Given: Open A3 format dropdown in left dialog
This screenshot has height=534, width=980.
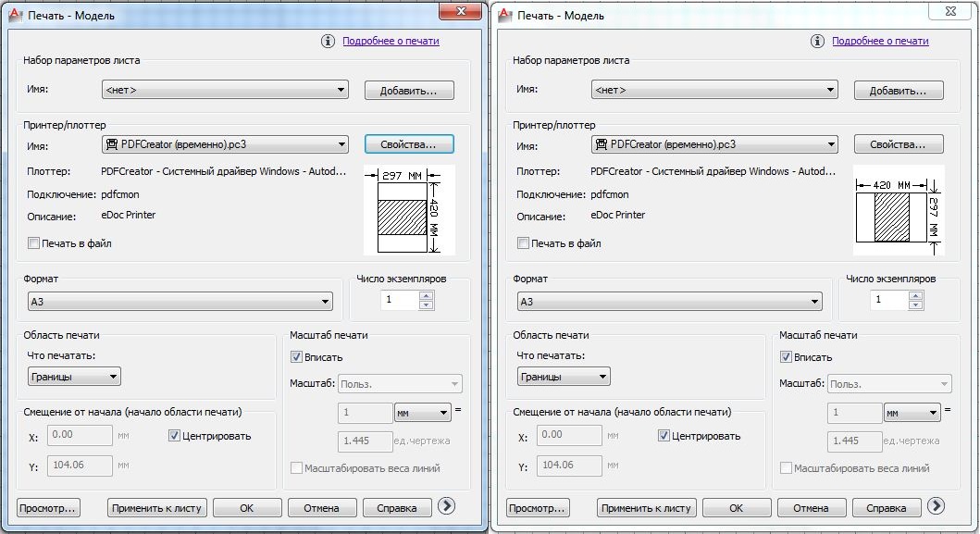Looking at the screenshot, I should (x=180, y=302).
